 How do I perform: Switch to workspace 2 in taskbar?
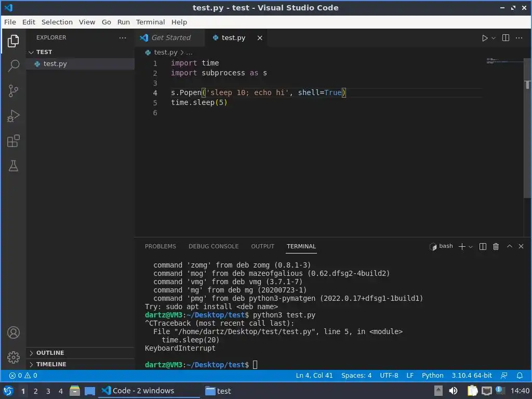[x=36, y=391]
